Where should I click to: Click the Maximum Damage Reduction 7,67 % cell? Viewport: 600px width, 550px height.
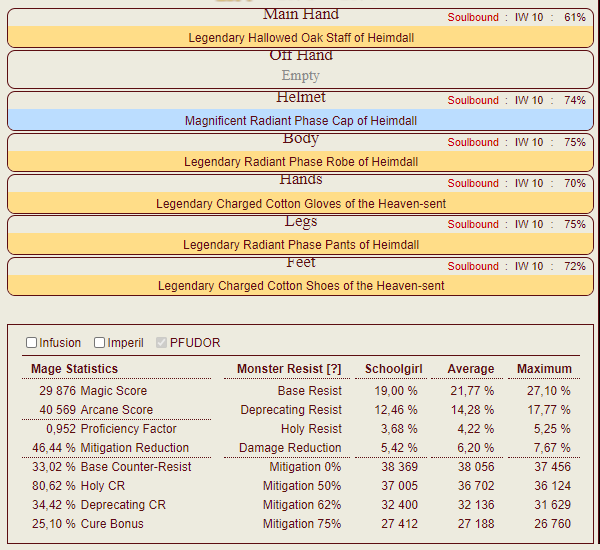click(552, 448)
